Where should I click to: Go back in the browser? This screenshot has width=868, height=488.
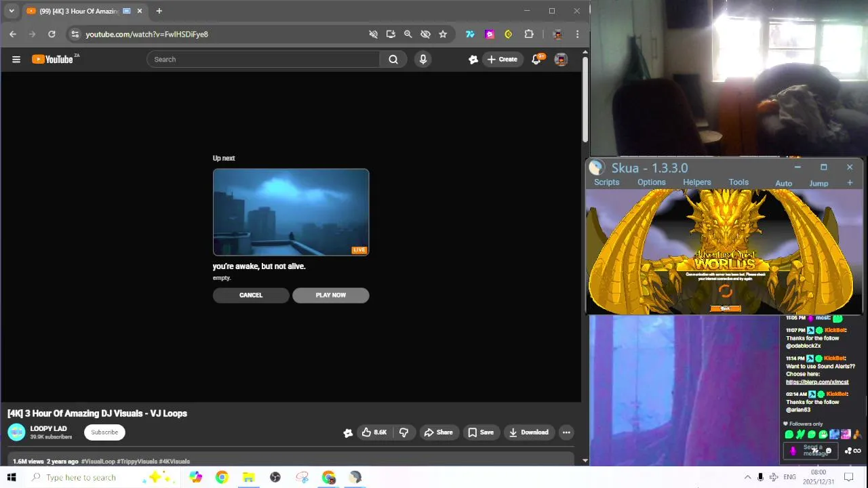pos(13,34)
